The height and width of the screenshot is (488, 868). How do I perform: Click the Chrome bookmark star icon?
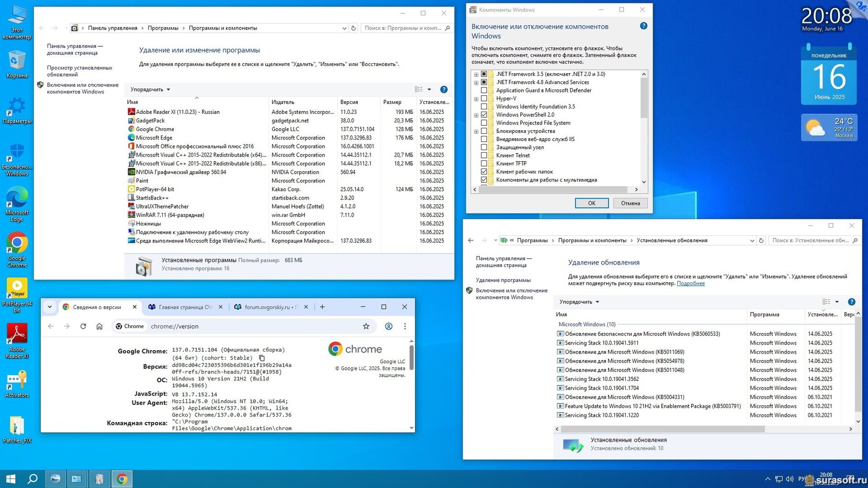click(366, 326)
